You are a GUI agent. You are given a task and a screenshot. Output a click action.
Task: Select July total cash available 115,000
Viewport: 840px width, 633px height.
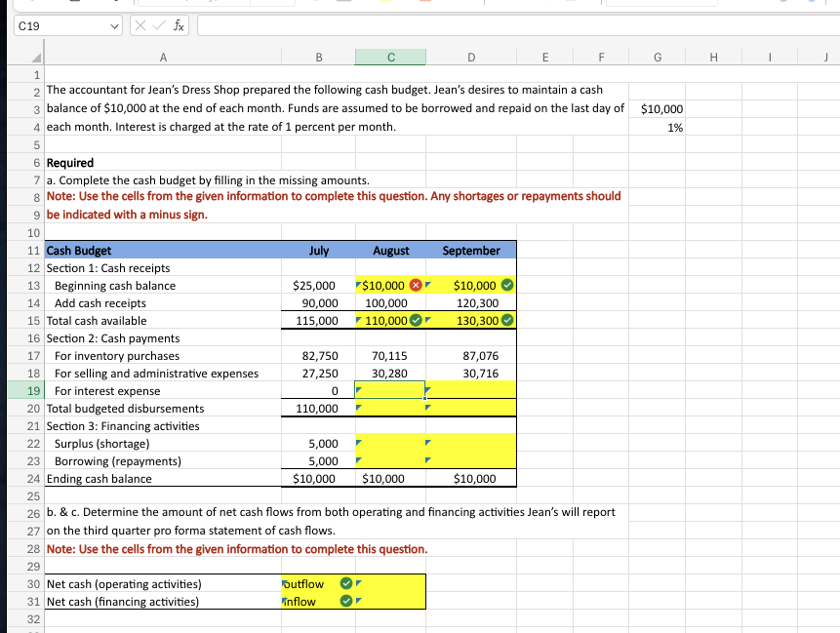click(x=318, y=321)
